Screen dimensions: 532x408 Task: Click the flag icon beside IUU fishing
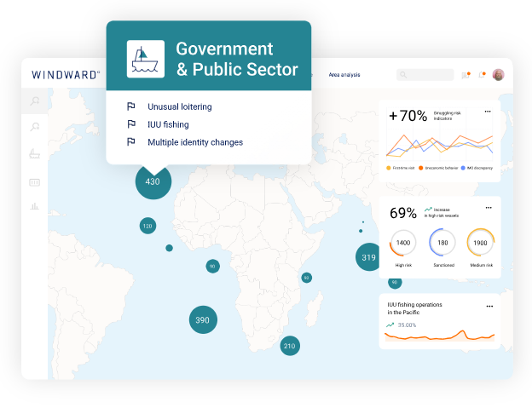(131, 124)
